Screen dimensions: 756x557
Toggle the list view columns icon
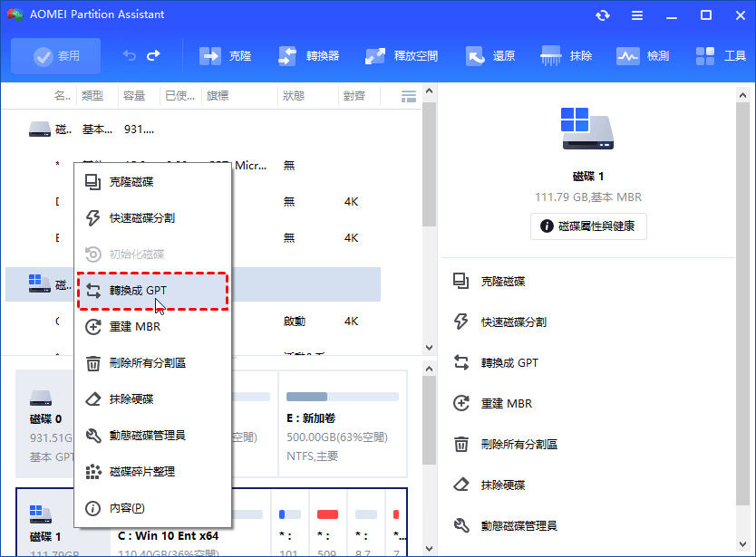click(408, 96)
